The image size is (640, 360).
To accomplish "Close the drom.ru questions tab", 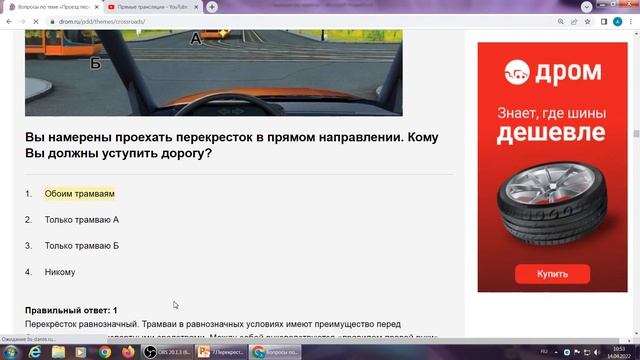I will click(x=97, y=7).
